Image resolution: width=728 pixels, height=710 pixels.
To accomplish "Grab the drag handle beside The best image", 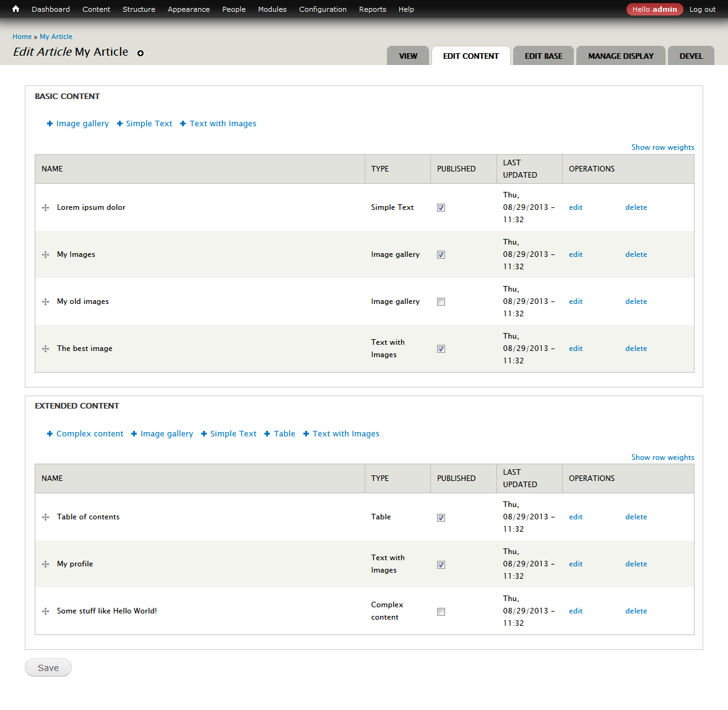I will point(45,349).
